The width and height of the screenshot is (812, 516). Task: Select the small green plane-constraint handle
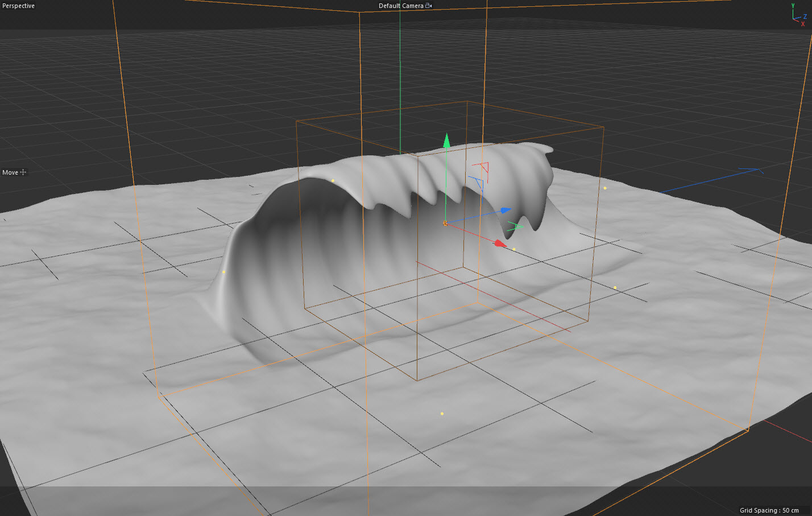[515, 226]
